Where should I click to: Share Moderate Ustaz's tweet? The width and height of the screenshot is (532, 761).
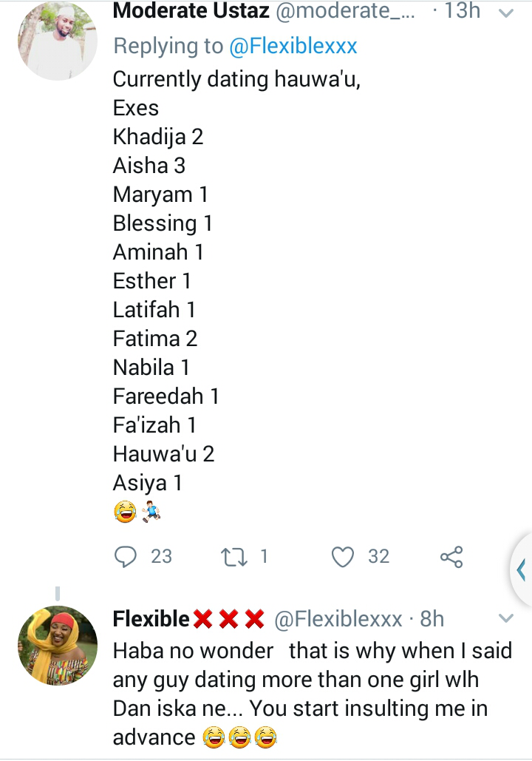click(451, 557)
